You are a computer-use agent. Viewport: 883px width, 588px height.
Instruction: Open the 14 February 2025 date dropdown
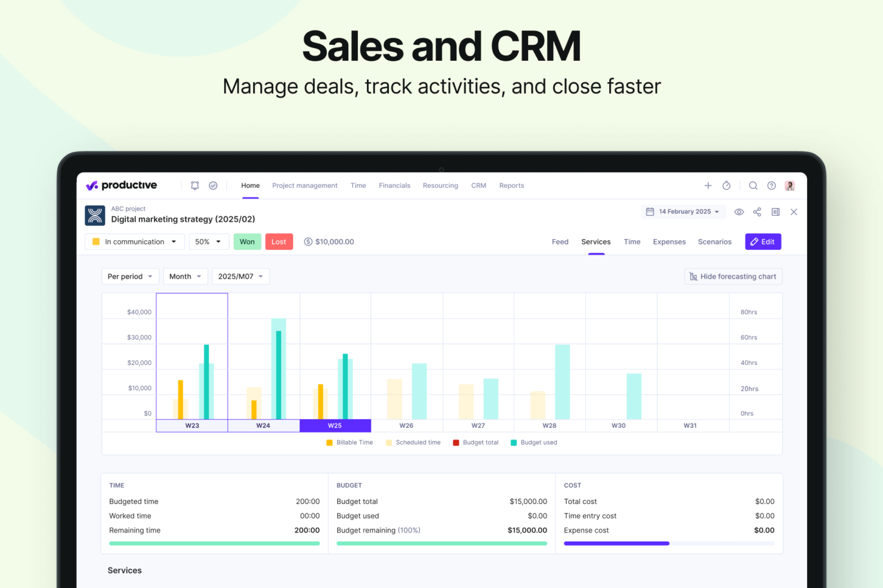point(683,212)
